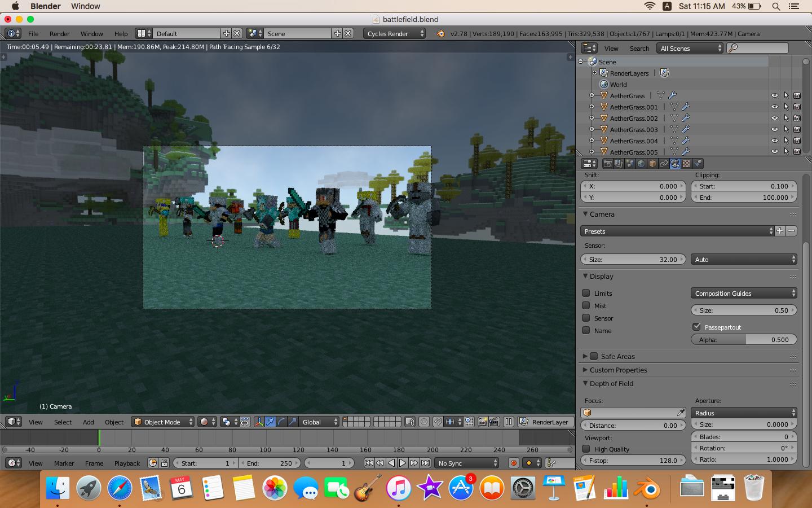Image resolution: width=812 pixels, height=508 pixels.
Task: Open the Cycles Render engine dropdown
Action: tap(395, 33)
